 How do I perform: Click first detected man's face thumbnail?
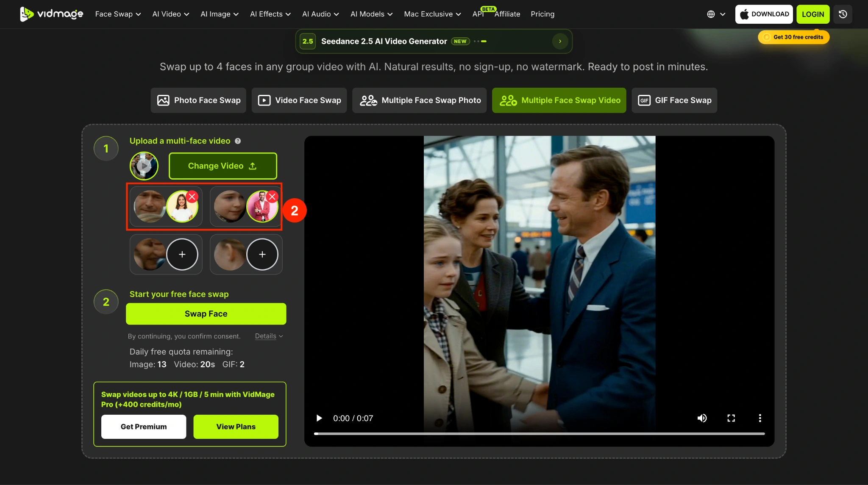click(x=150, y=206)
